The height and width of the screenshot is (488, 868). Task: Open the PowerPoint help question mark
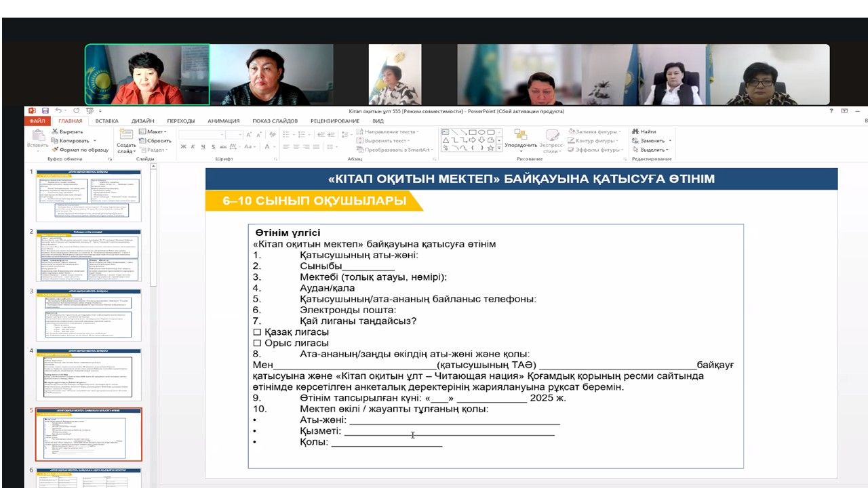[831, 111]
